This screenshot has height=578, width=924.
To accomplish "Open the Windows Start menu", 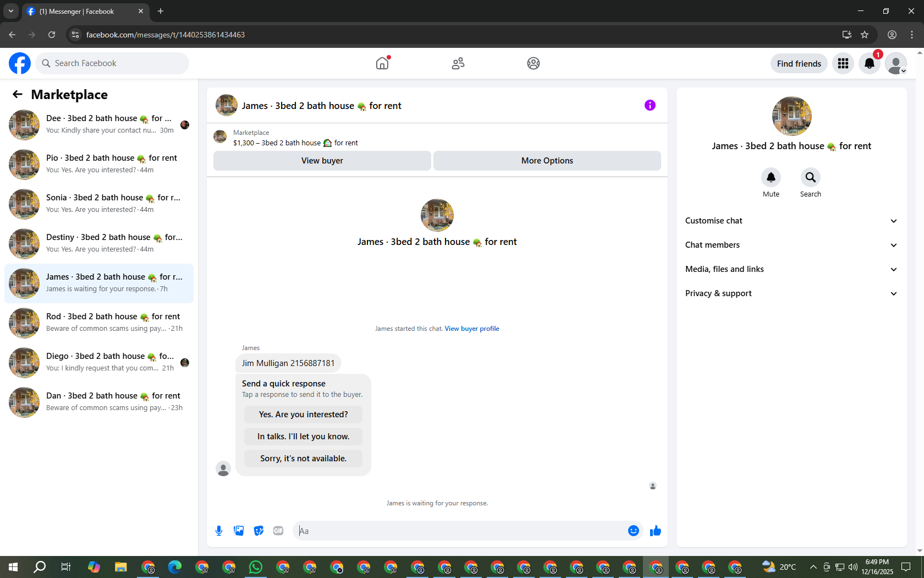I will tap(13, 567).
